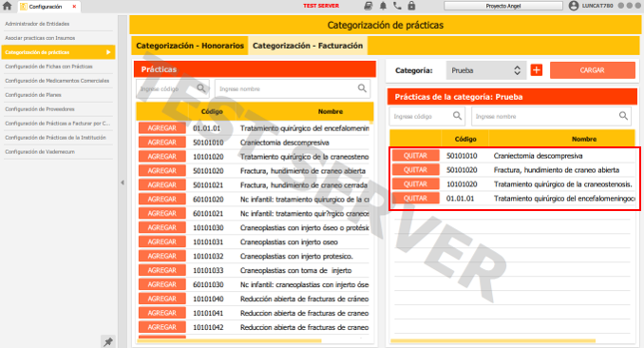Click Código column header in Prácticas table
Screen dimensions: 644x348
pos(212,111)
